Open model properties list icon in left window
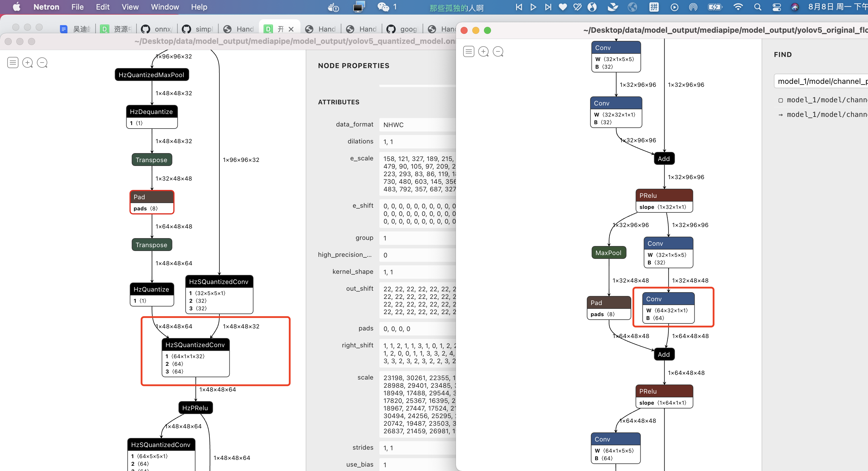Image resolution: width=868 pixels, height=471 pixels. click(13, 63)
